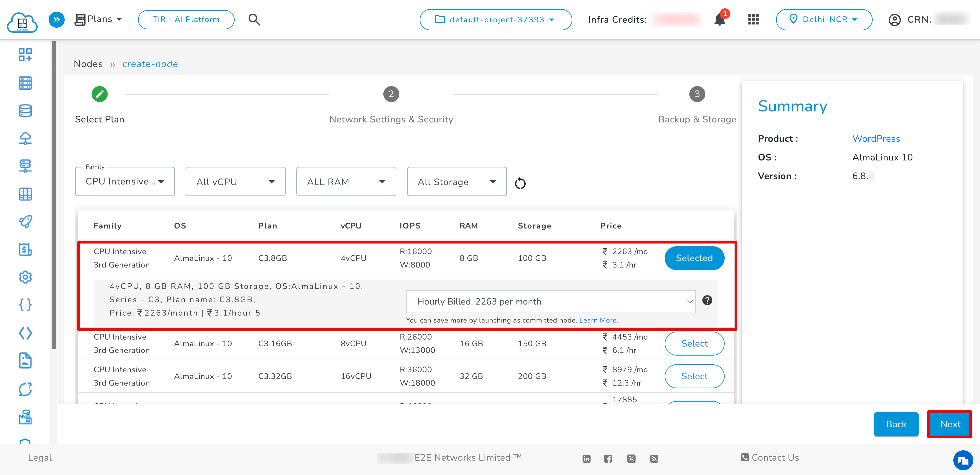Screen dimensions: 980x475
Task: Click the Nodes breadcrumb
Action: [x=88, y=64]
